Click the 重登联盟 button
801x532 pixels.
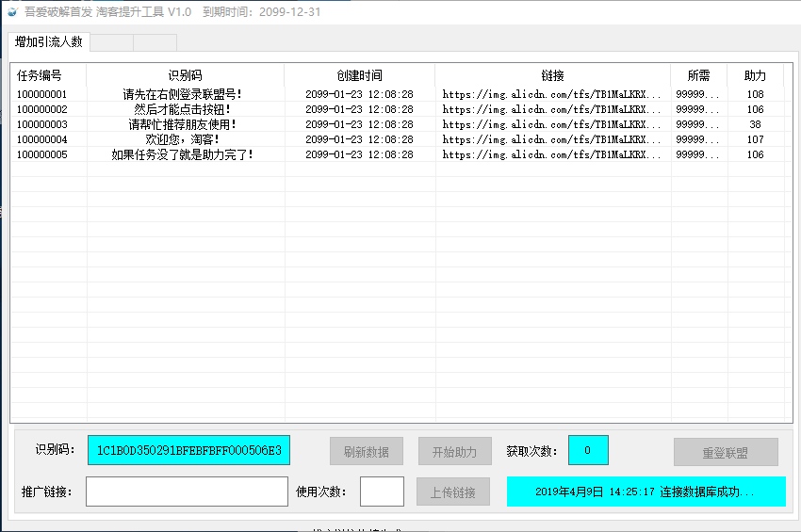point(726,452)
